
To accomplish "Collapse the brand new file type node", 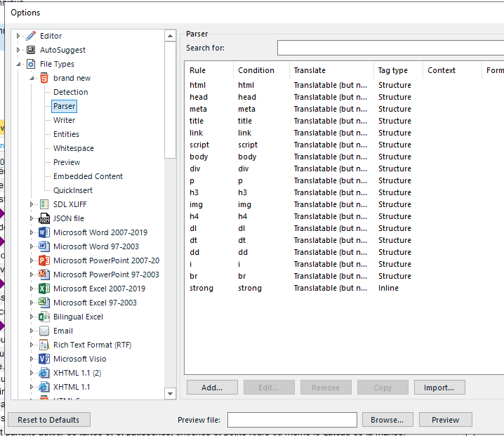I will [32, 78].
